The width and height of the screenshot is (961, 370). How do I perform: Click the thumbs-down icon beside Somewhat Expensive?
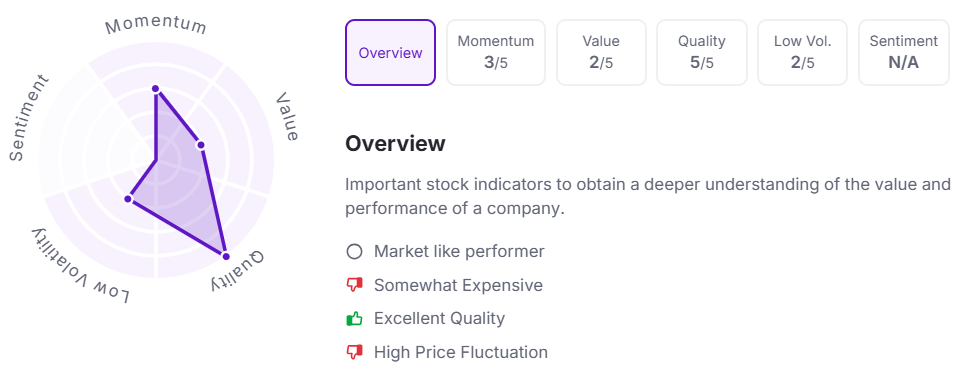(354, 285)
